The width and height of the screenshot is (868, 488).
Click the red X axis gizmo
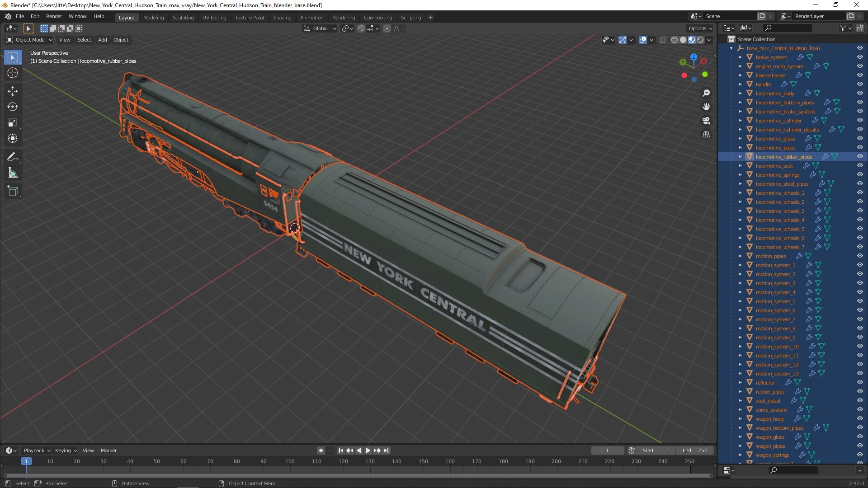(704, 61)
